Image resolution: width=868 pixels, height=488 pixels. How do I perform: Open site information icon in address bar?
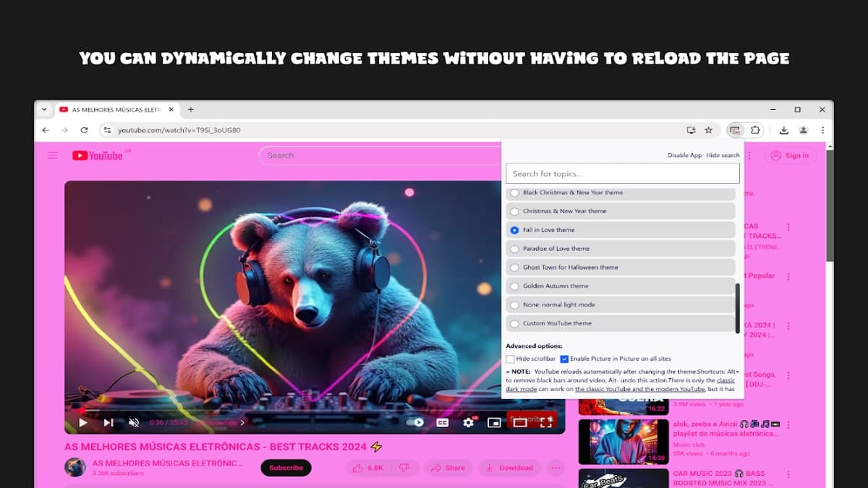pyautogui.click(x=107, y=130)
